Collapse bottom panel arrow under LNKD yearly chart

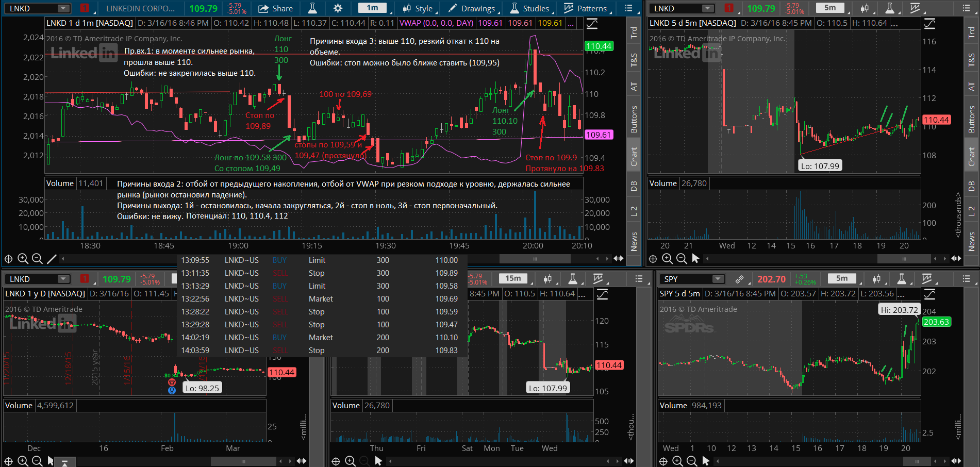65,463
